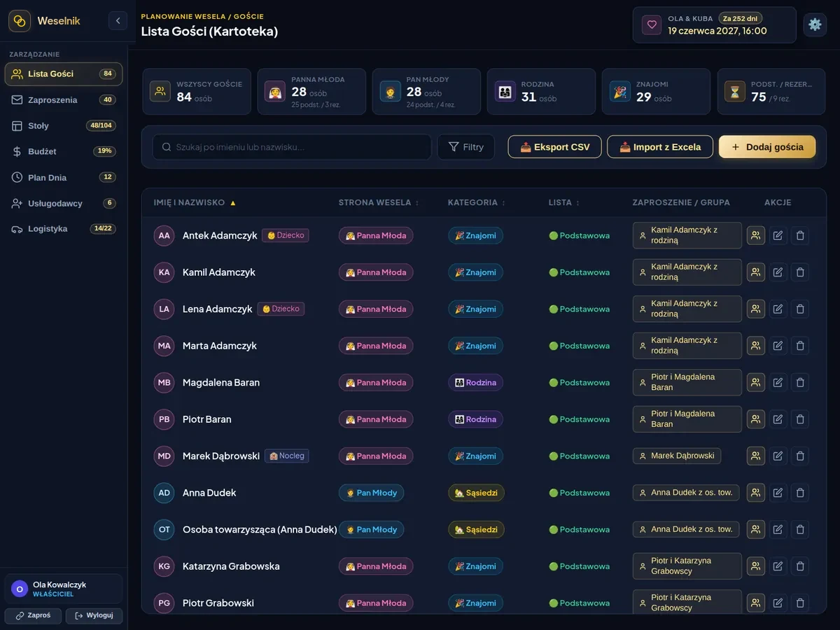Open the Filtry filter panel
Screen dimensions: 840x630
pos(466,147)
